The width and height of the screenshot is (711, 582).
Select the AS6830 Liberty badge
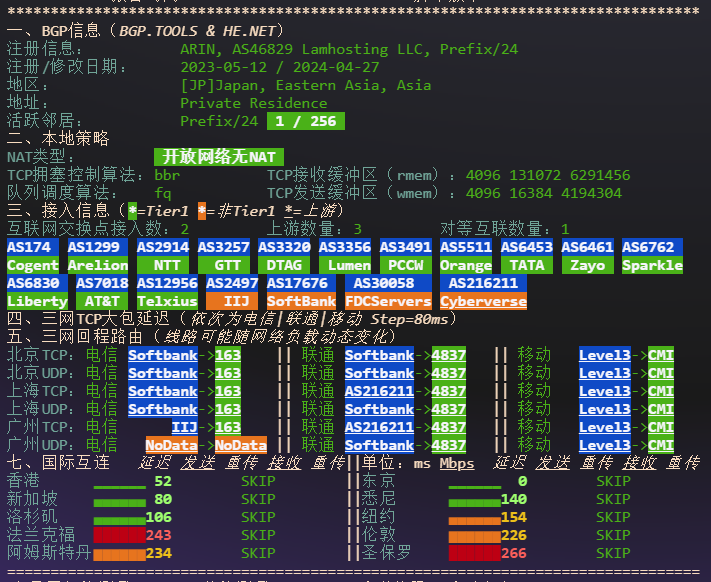[37, 292]
